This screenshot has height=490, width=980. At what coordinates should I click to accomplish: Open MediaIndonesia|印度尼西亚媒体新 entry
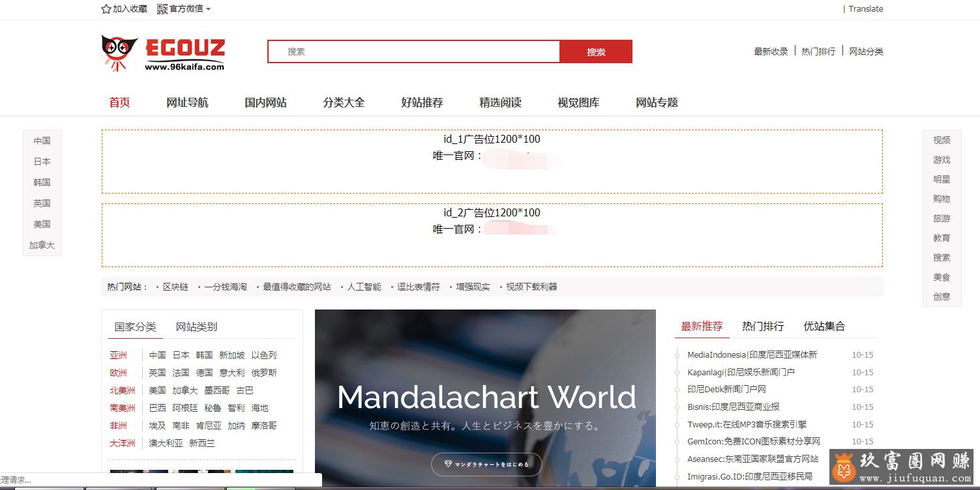coord(752,354)
